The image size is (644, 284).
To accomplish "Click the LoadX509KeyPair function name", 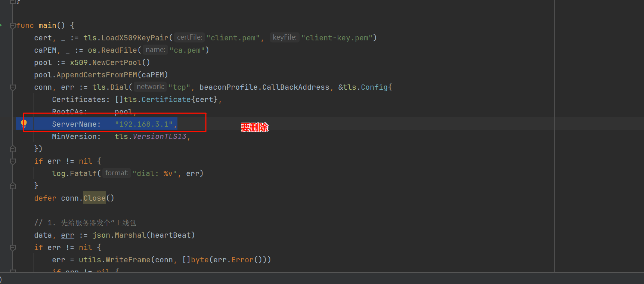I will coord(135,38).
